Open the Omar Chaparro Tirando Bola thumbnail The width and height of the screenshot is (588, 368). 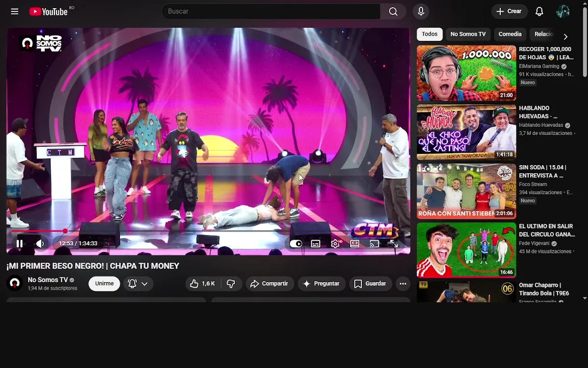tap(467, 292)
